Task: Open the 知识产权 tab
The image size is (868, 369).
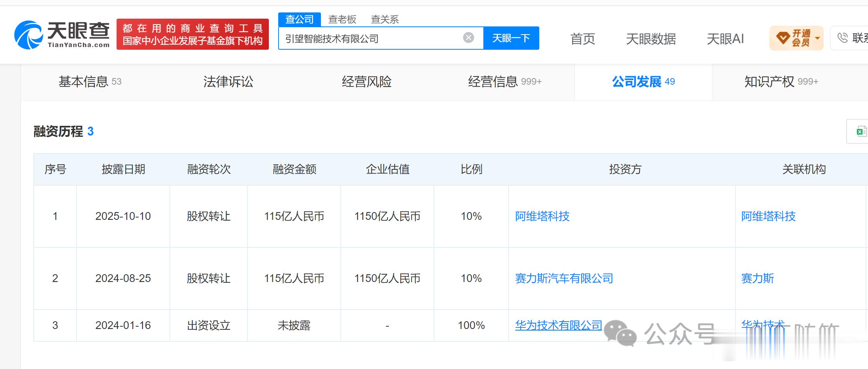Action: [x=781, y=82]
